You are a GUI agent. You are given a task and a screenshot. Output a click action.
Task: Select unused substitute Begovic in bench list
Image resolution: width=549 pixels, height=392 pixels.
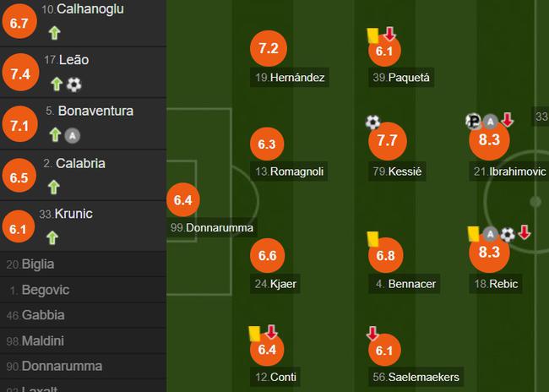click(x=83, y=290)
